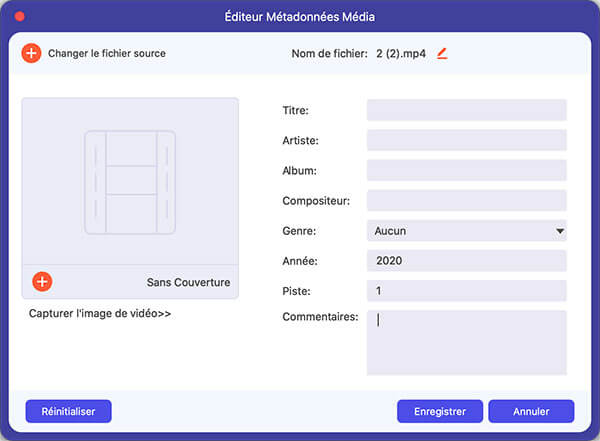600x441 pixels.
Task: Click the pencil icon to rename file
Action: pos(442,53)
